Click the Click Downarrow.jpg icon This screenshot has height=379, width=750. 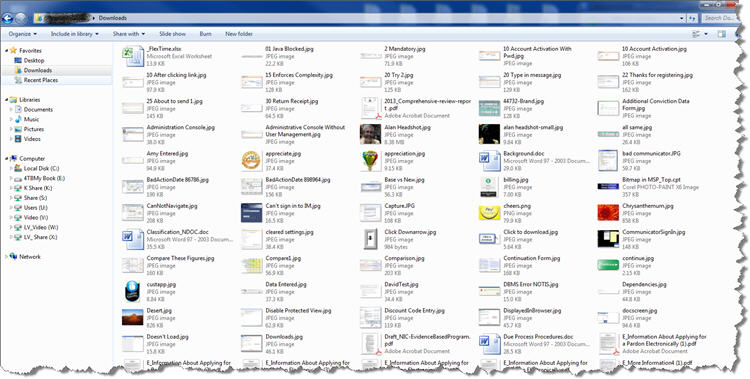tap(370, 239)
